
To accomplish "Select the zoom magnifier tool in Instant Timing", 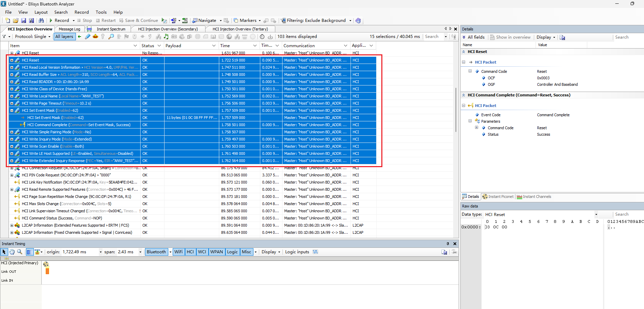I will point(20,252).
